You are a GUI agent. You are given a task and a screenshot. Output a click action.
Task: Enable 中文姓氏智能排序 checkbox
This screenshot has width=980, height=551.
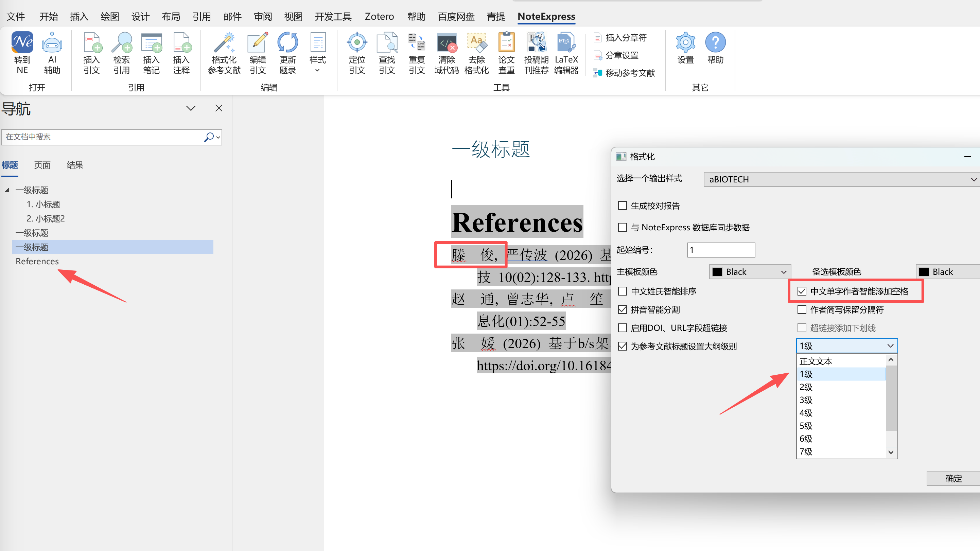(623, 291)
